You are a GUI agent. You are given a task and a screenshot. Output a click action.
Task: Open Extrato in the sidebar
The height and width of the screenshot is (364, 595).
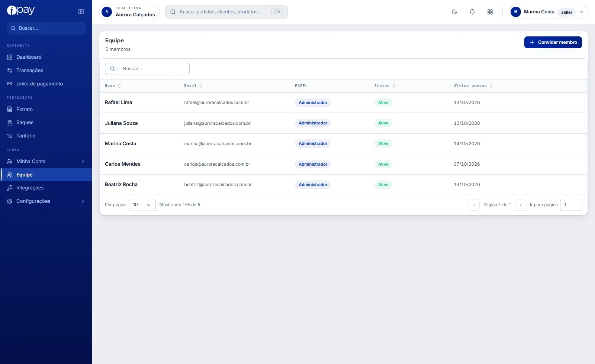click(46, 110)
